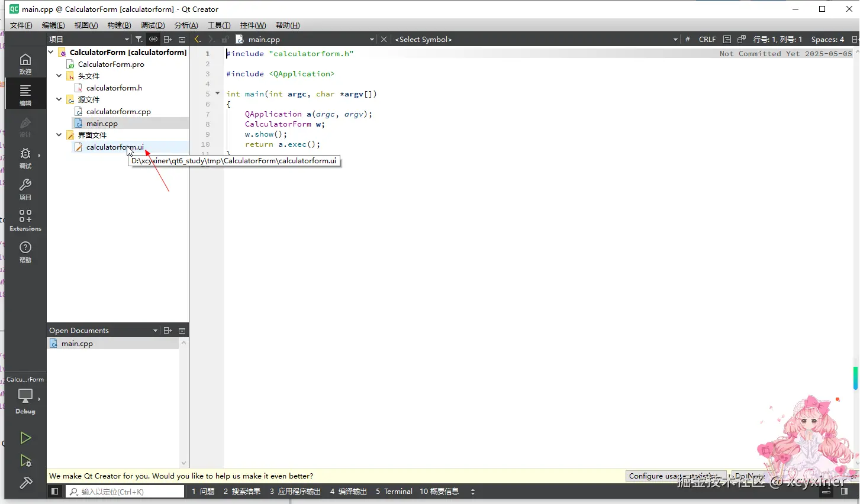860x504 pixels.
Task: Open Help (帮助) mode
Action: click(25, 252)
